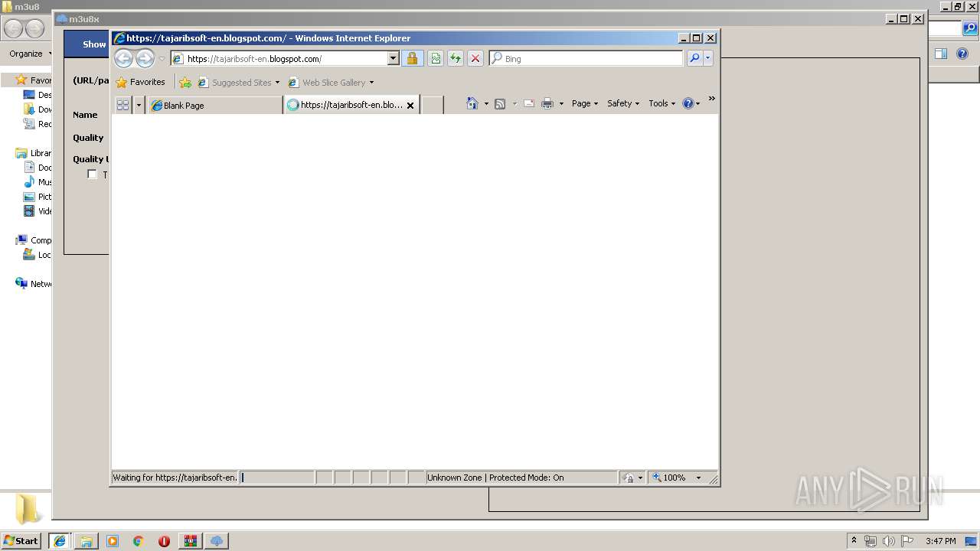This screenshot has height=551, width=980.
Task: Expand the Home button dropdown arrow
Action: pyautogui.click(x=486, y=103)
